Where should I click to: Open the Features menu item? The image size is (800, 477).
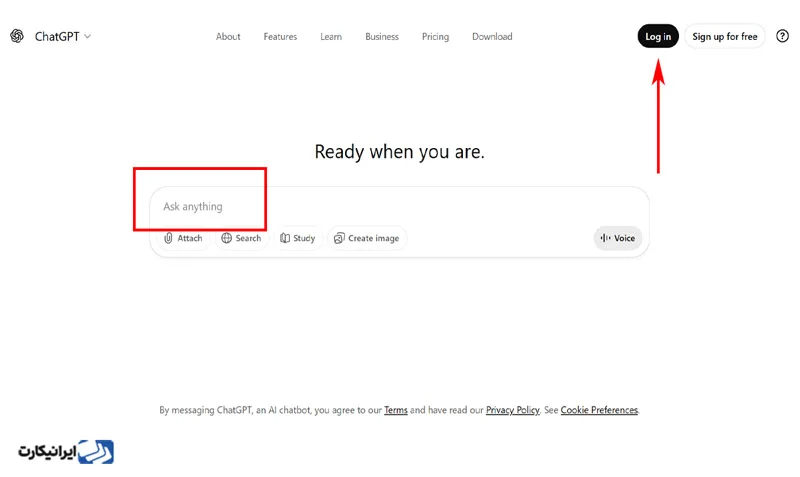(x=280, y=37)
